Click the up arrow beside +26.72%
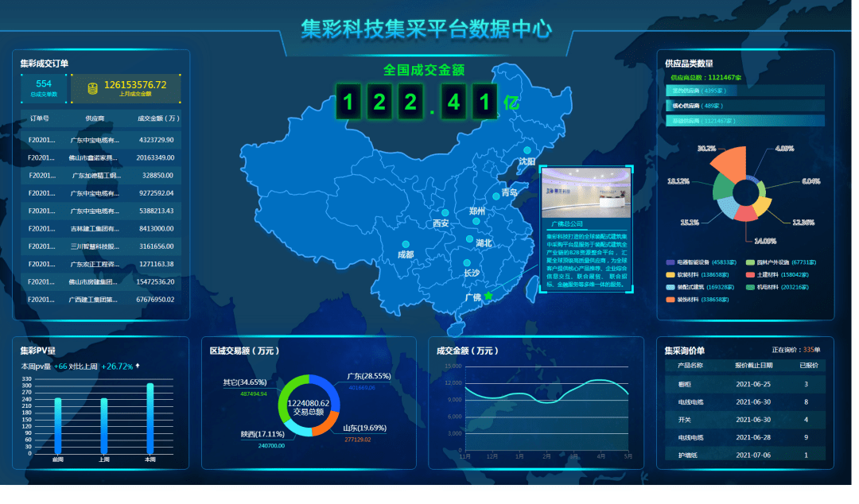 (138, 366)
